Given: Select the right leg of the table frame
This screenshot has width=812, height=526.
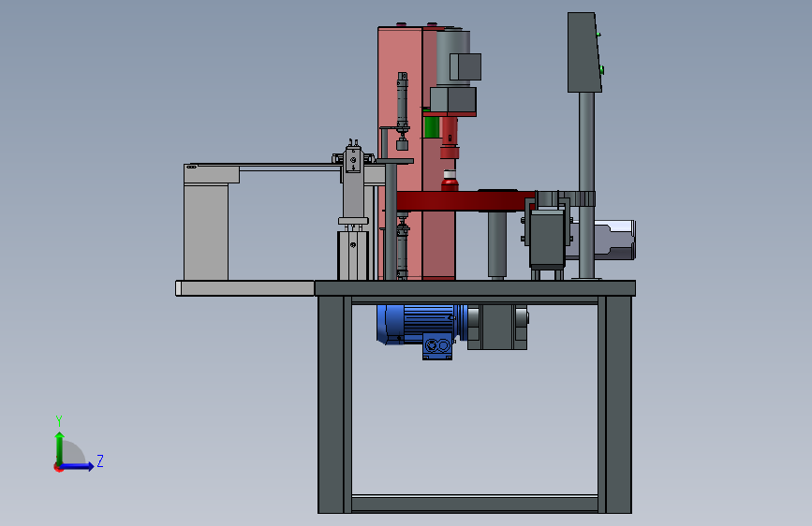Looking at the screenshot, I should click(615, 404).
